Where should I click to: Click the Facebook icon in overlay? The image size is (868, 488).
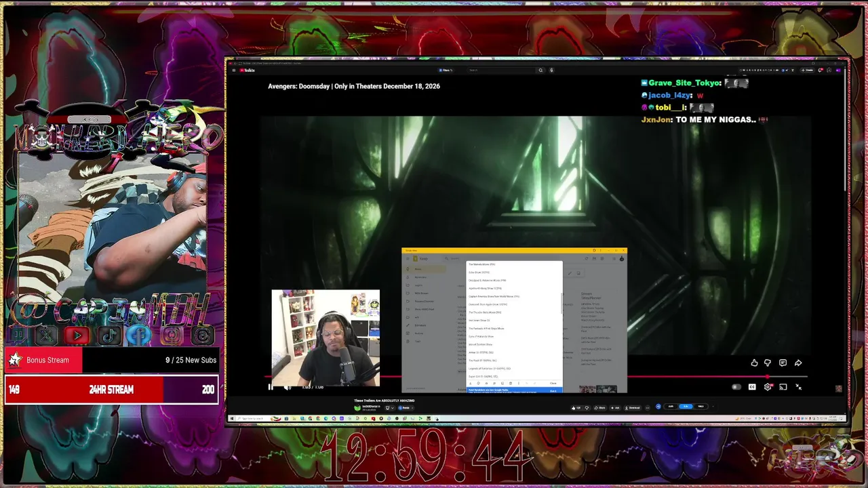139,334
